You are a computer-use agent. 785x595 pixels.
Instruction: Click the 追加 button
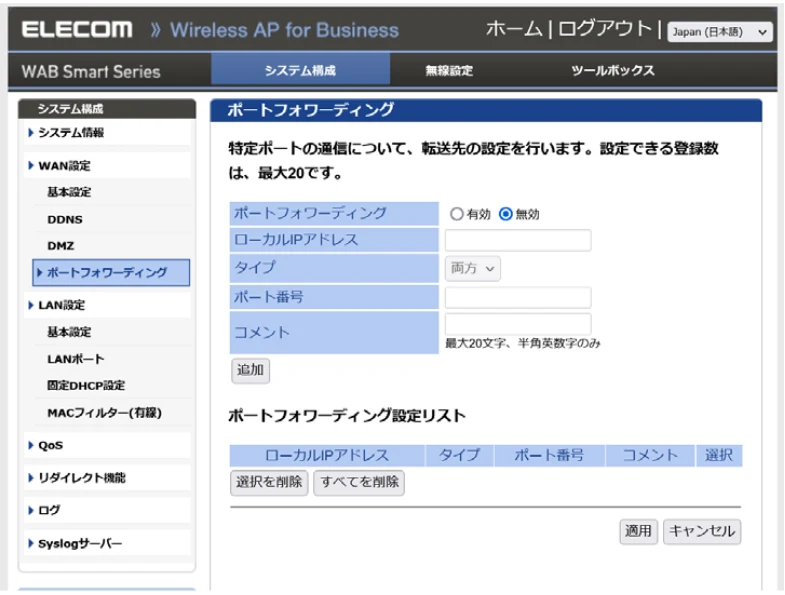250,371
